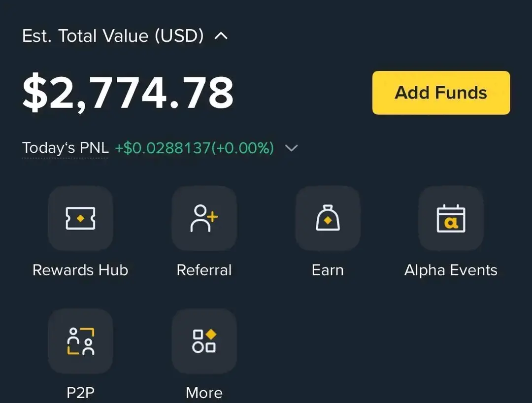The image size is (532, 403).
Task: Collapse the Est. Total Value chevron
Action: [x=221, y=35]
